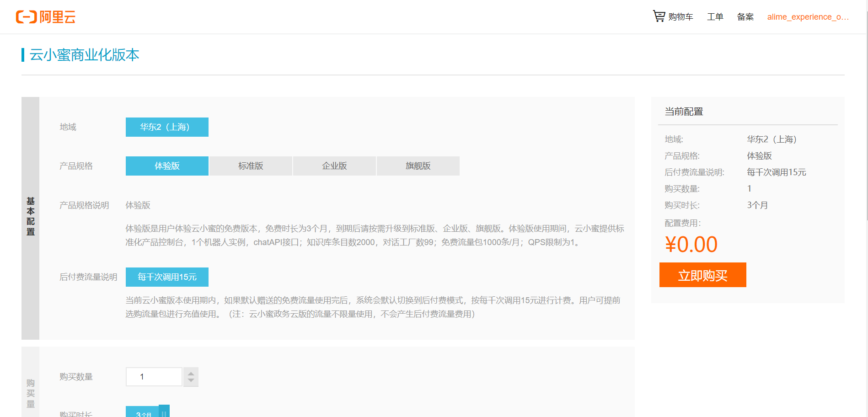Click the 3个月 duration slider bar
Image resolution: width=868 pixels, height=417 pixels.
[x=143, y=412]
